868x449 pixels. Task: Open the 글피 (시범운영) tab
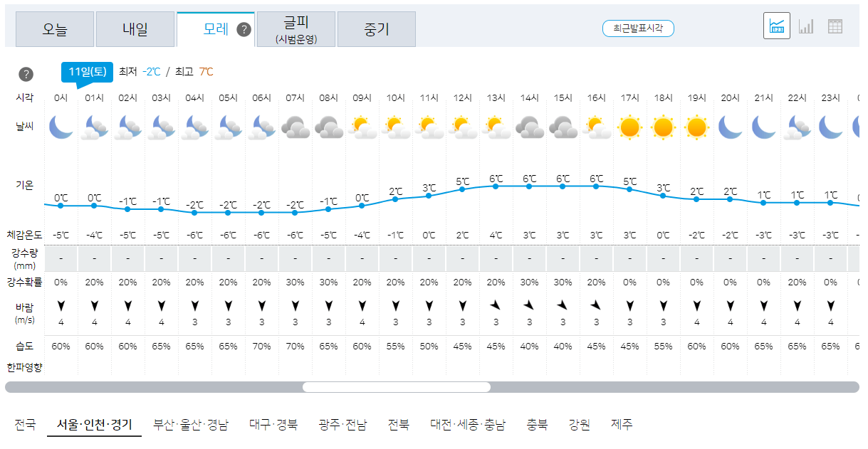coord(296,29)
